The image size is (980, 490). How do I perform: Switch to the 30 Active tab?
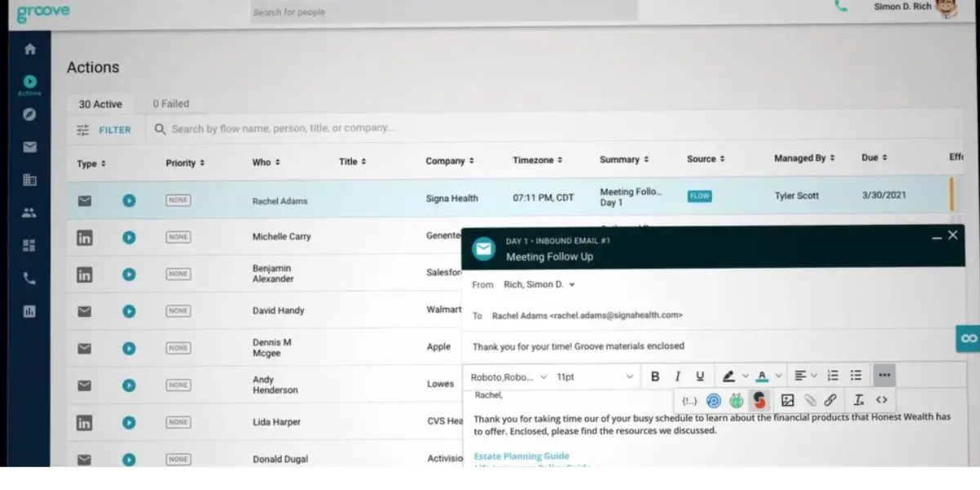(100, 105)
